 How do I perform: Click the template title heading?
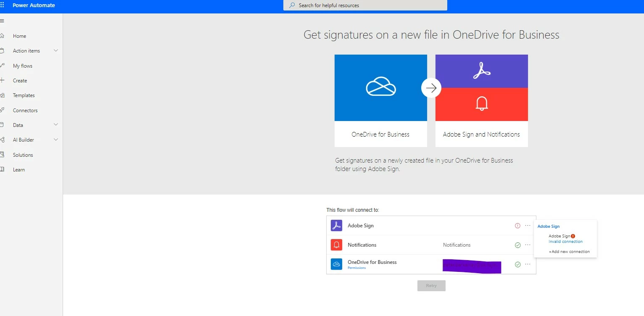click(431, 35)
